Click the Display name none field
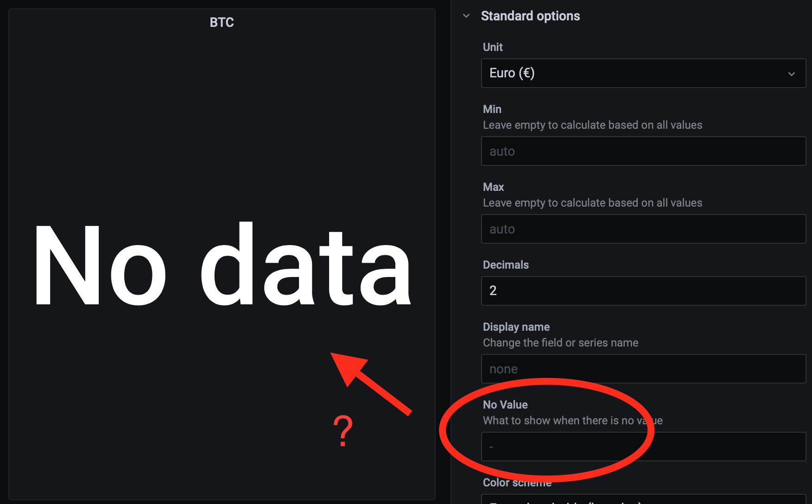This screenshot has height=504, width=812. coord(643,368)
